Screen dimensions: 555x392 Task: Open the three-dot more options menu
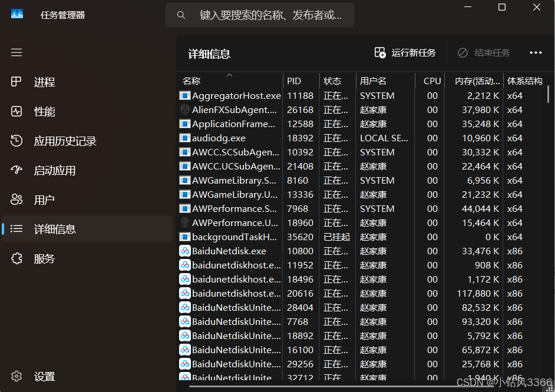(536, 52)
